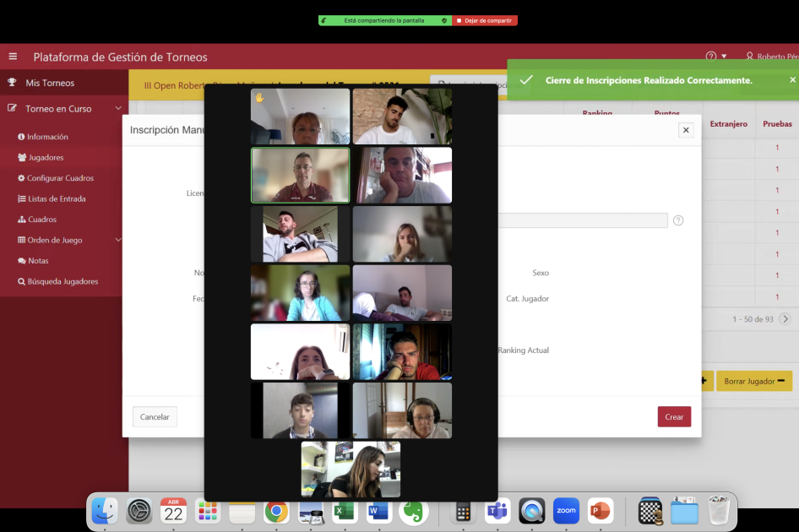Open Microsoft Word from the Dock
The image size is (799, 532).
378,511
